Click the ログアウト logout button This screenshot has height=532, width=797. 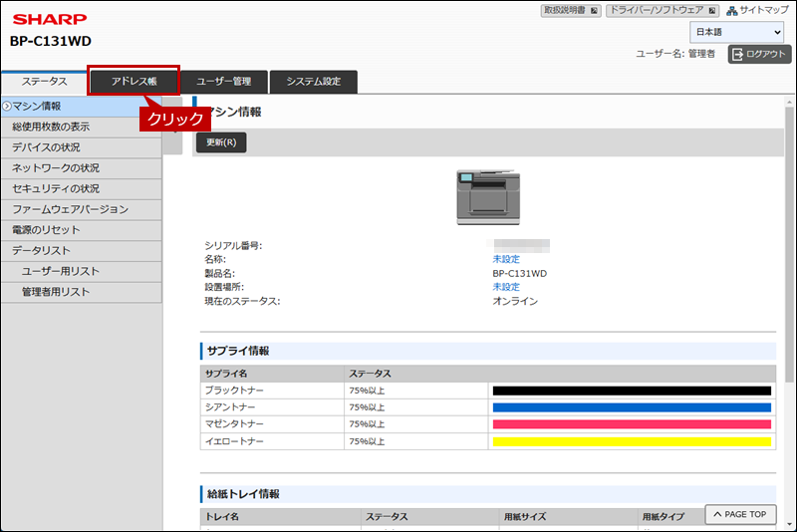759,54
